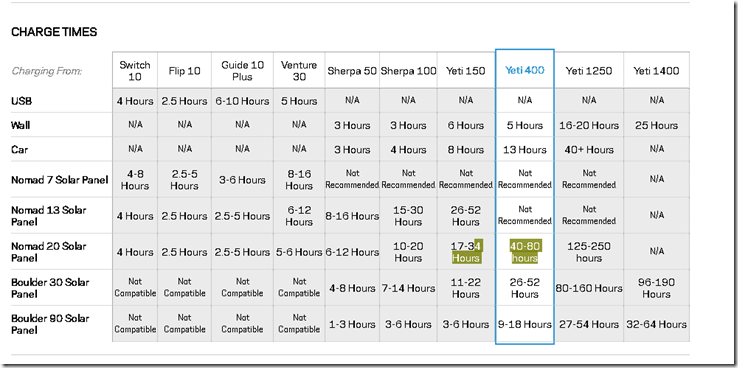Image resolution: width=738 pixels, height=368 pixels.
Task: Click the CHARGE TIMES heading
Action: [x=54, y=32]
